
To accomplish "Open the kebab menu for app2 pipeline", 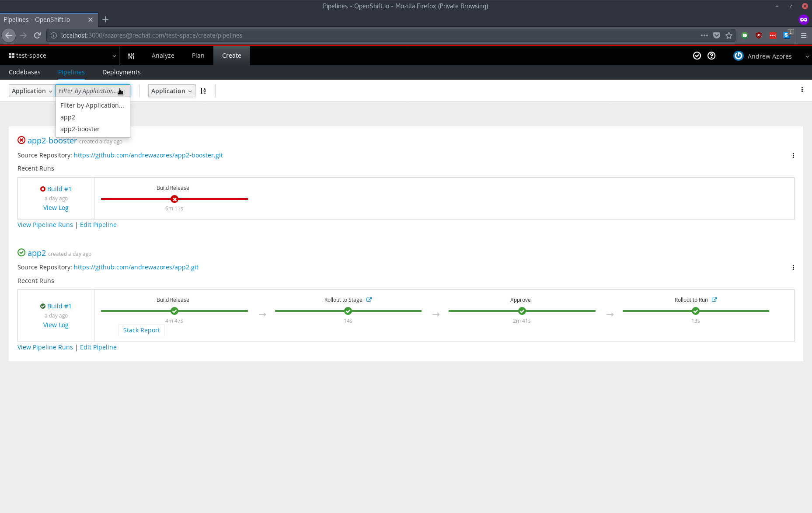I will (794, 267).
